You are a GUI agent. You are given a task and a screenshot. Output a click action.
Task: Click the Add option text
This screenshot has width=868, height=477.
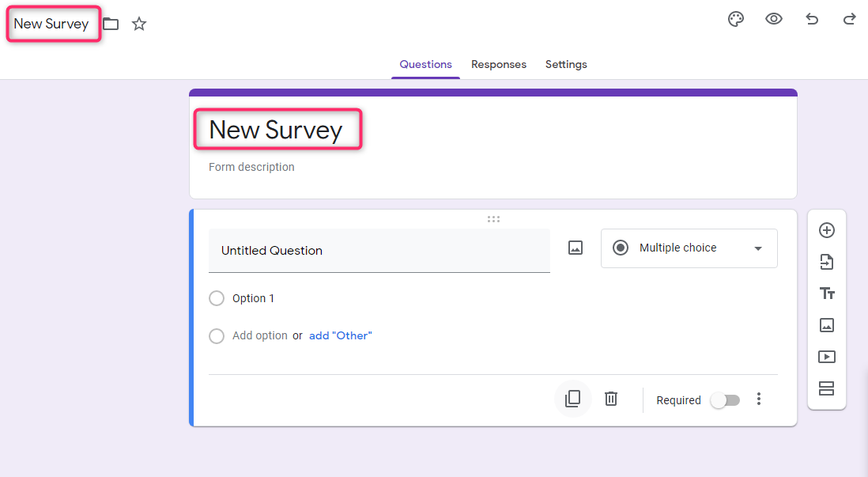click(x=259, y=335)
